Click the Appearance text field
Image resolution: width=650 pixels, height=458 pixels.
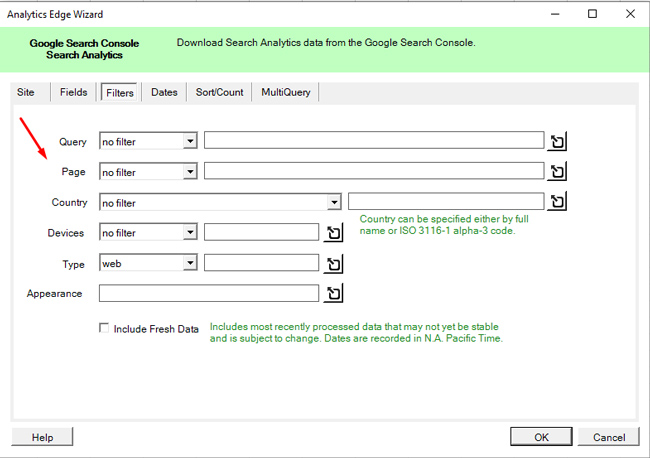(209, 293)
